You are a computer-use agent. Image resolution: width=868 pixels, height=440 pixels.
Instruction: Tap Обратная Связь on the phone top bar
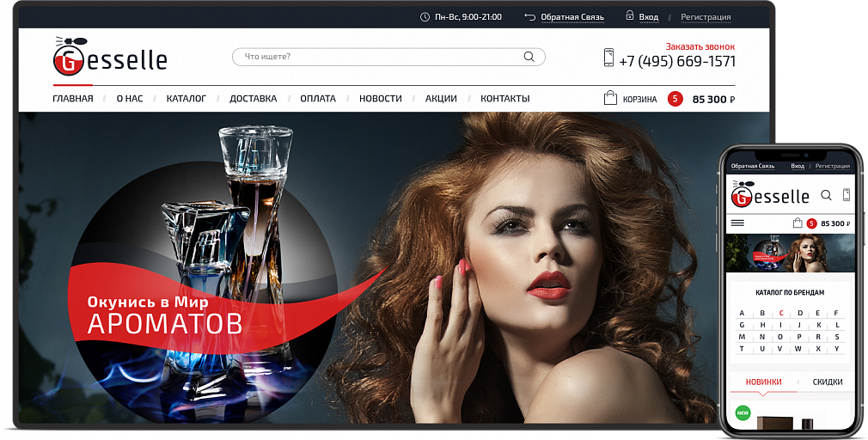(753, 166)
